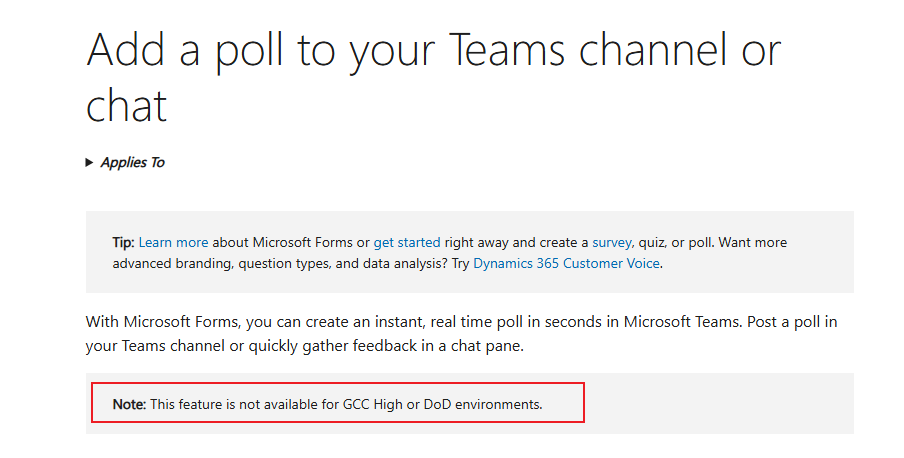Click With Microsoft Forms paragraph start
Viewport: 904px width, 458px height.
(x=162, y=321)
